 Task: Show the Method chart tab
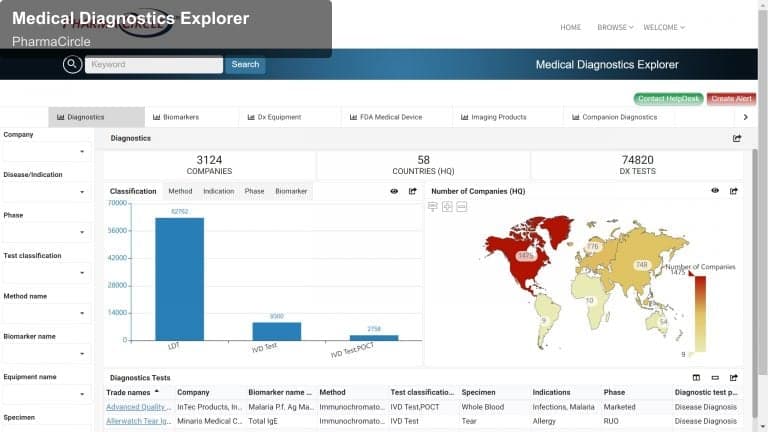[180, 191]
